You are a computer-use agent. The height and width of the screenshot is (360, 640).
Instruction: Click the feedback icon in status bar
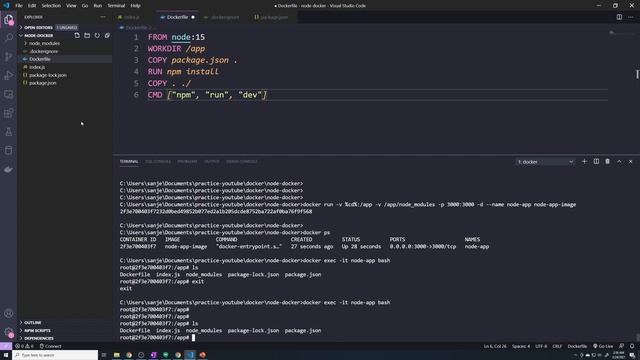621,346
